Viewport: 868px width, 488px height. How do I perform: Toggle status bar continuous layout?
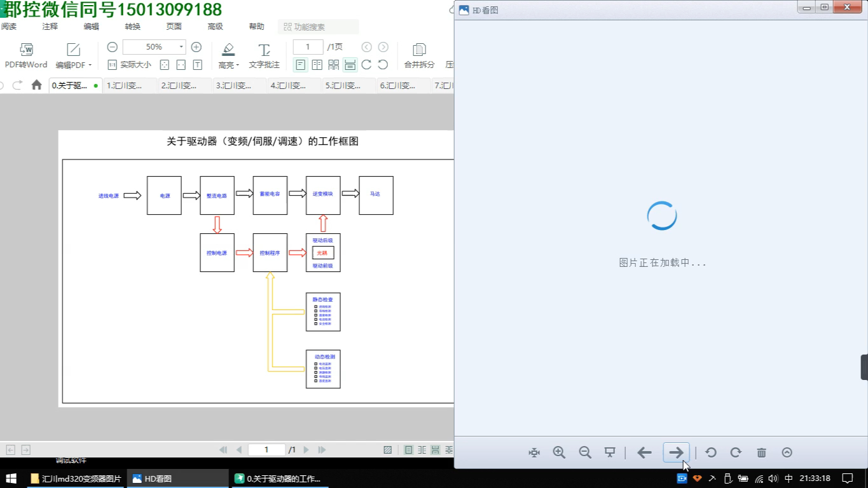pyautogui.click(x=436, y=450)
